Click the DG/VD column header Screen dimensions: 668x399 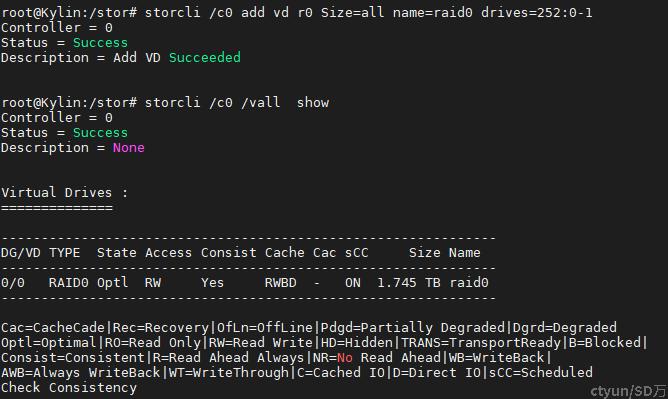tap(21, 253)
